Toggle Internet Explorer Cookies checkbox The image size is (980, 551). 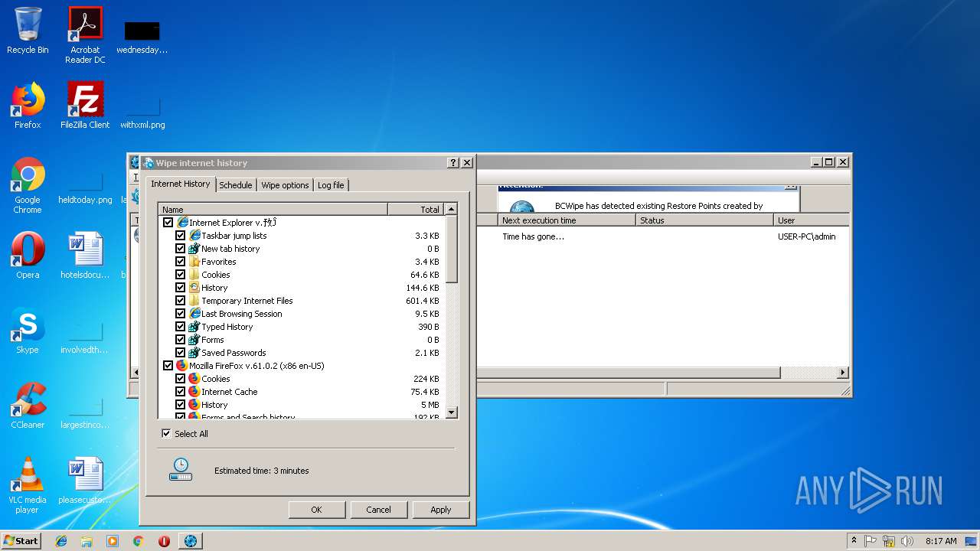coord(181,275)
